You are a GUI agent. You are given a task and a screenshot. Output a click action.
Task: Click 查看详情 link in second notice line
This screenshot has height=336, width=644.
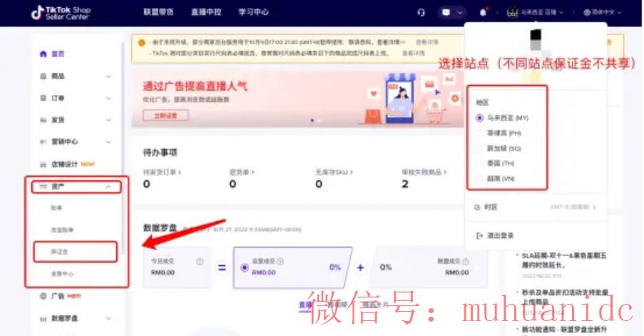pyautogui.click(x=413, y=54)
